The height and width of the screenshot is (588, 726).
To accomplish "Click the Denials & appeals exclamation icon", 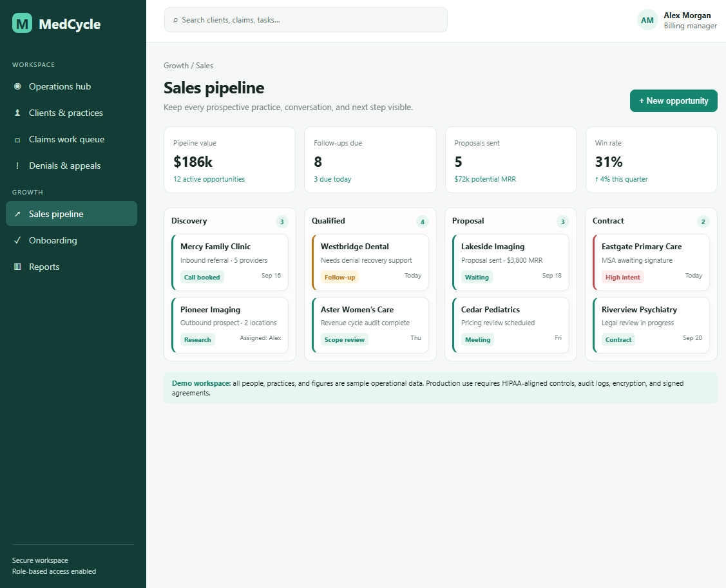I will pos(17,166).
